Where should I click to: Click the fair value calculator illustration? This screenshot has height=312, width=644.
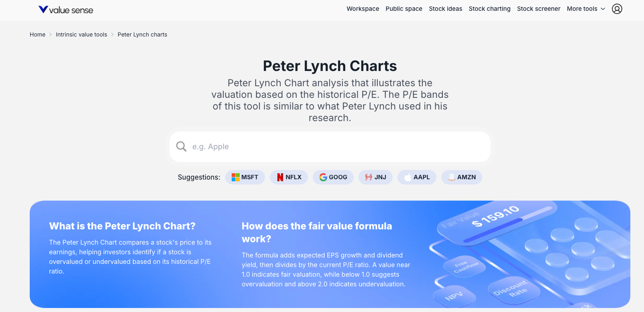pyautogui.click(x=526, y=254)
